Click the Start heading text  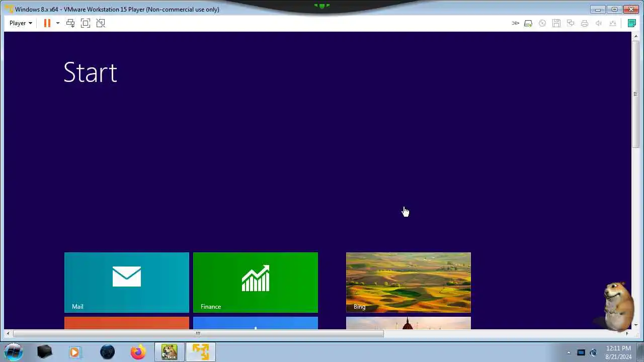click(x=91, y=72)
